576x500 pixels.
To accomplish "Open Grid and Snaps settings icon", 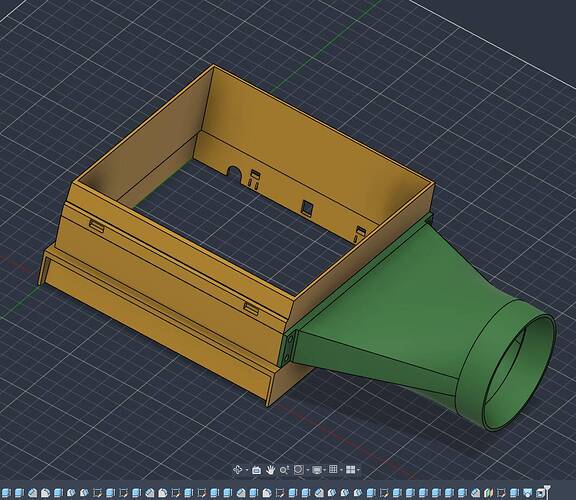I will [x=333, y=470].
